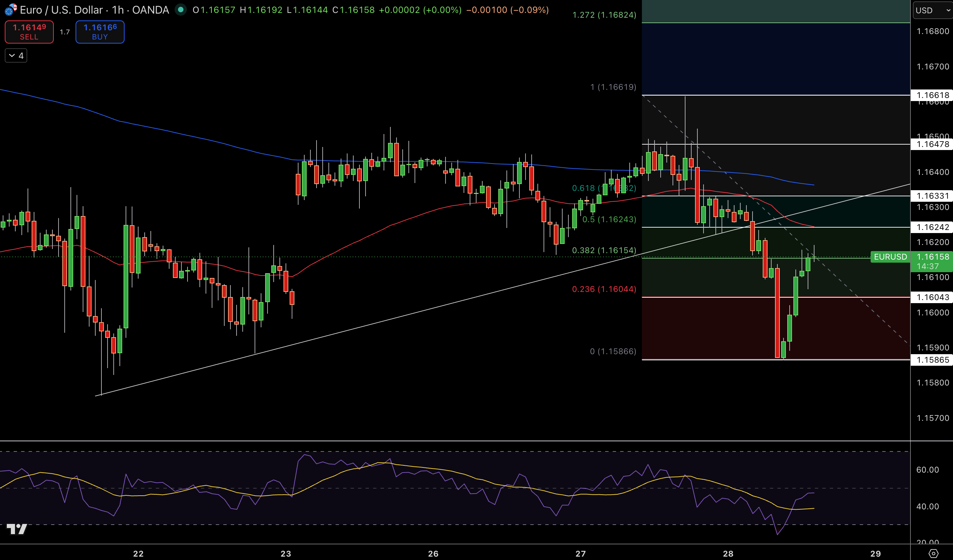Viewport: 953px width, 560px height.
Task: Click the green market status dot
Action: click(x=181, y=10)
